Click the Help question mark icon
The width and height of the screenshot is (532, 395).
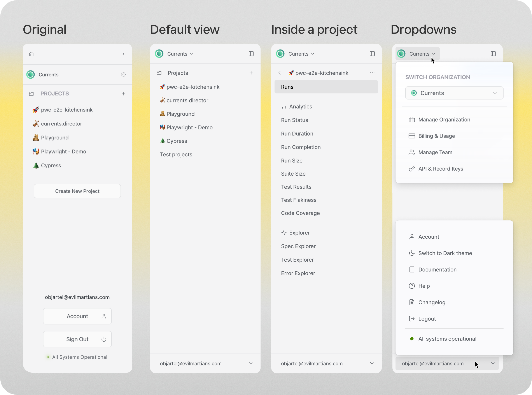(412, 286)
